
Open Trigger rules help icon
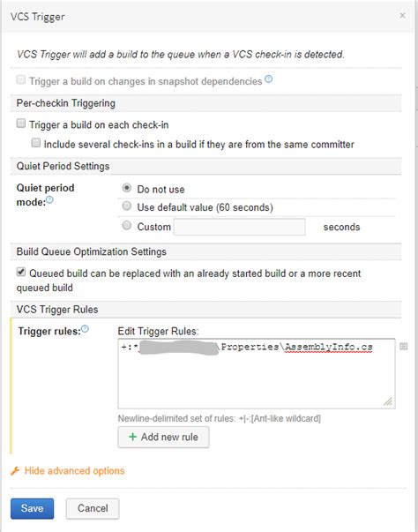point(85,328)
